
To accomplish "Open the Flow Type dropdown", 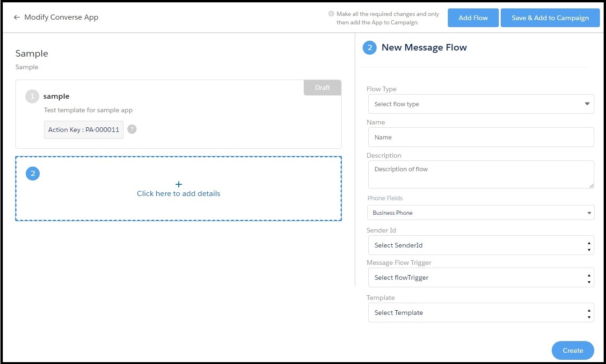I will (481, 104).
